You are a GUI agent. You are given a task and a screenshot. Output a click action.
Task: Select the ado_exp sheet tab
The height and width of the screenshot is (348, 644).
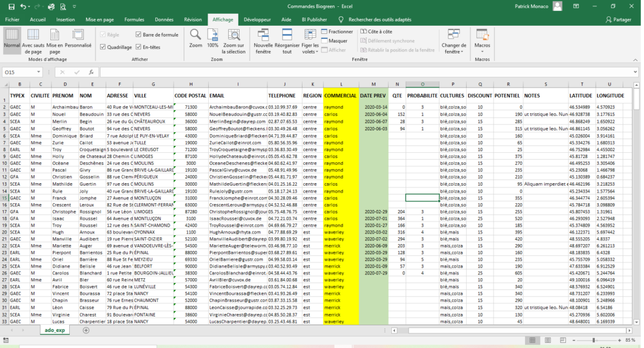click(x=55, y=330)
